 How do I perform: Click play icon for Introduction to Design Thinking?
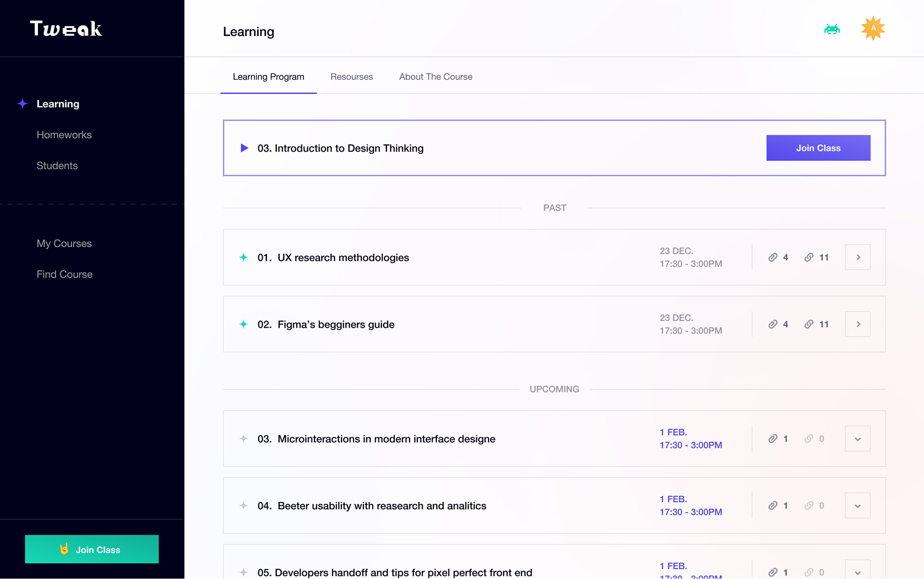[x=245, y=148]
